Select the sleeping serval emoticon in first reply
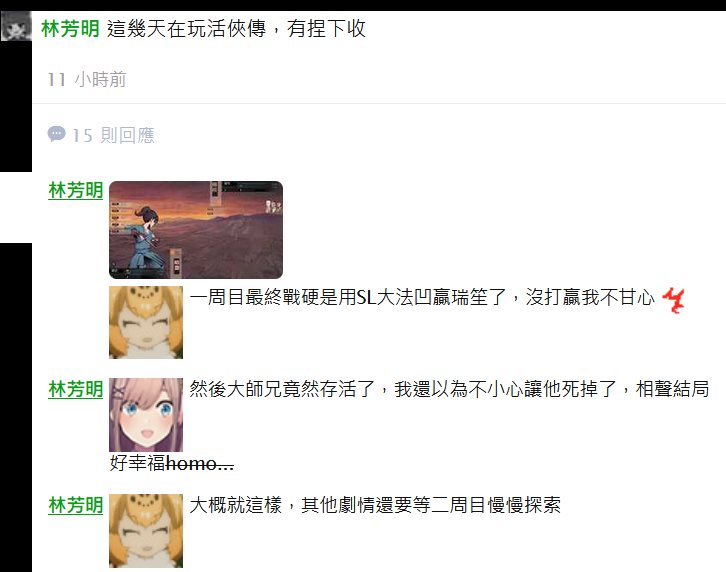Image resolution: width=726 pixels, height=572 pixels. (x=146, y=322)
